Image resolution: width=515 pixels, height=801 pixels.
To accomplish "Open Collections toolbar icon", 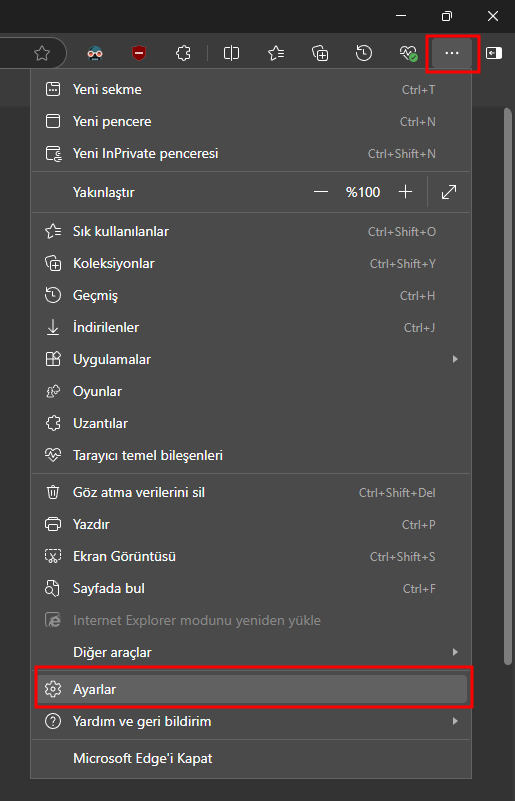I will pos(320,53).
